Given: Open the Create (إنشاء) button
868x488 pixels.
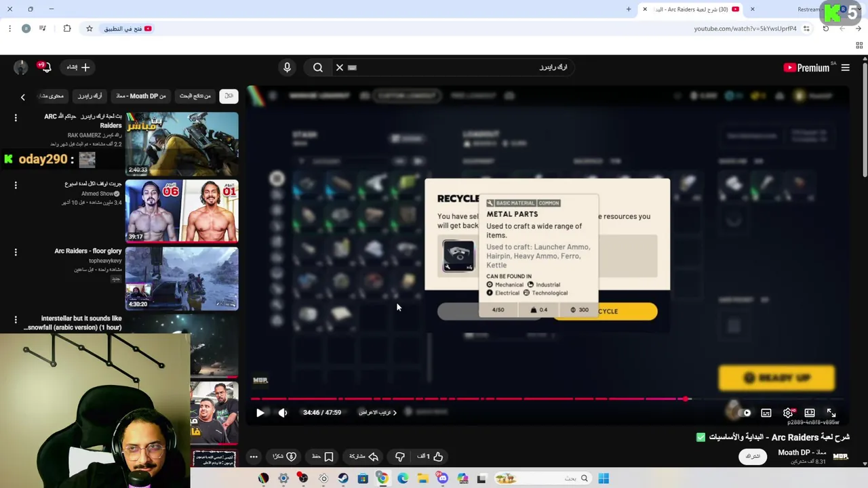Looking at the screenshot, I should [x=78, y=68].
